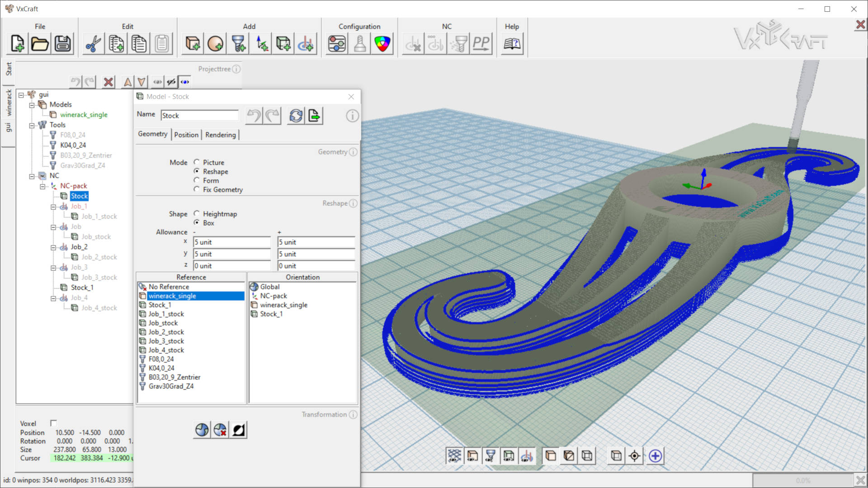The image size is (868, 488).
Task: Select the Post-Processing PP icon
Action: [482, 44]
